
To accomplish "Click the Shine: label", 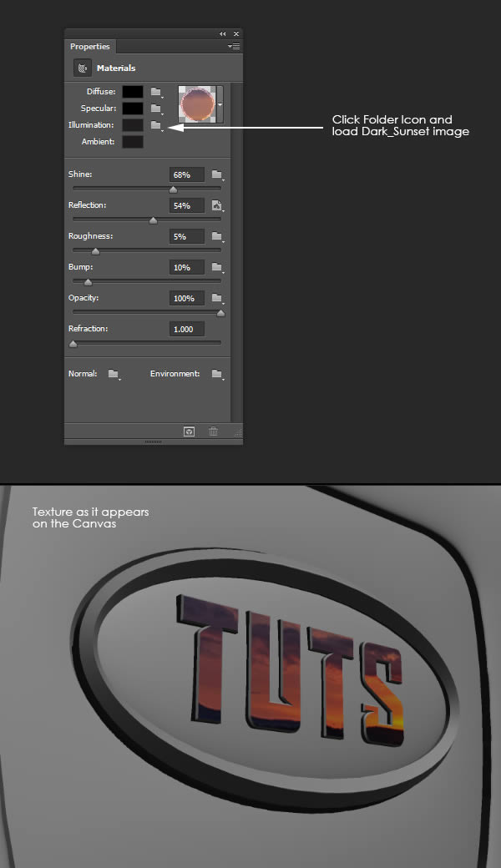I will coord(80,174).
